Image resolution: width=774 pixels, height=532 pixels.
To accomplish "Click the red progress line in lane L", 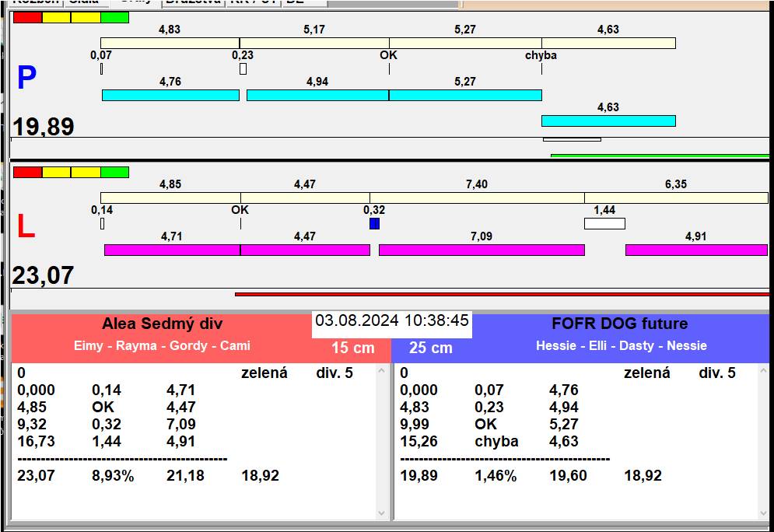I will click(x=502, y=294).
